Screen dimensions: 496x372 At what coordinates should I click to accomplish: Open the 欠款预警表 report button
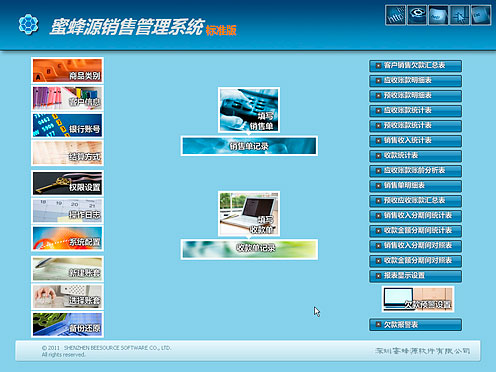click(x=415, y=325)
